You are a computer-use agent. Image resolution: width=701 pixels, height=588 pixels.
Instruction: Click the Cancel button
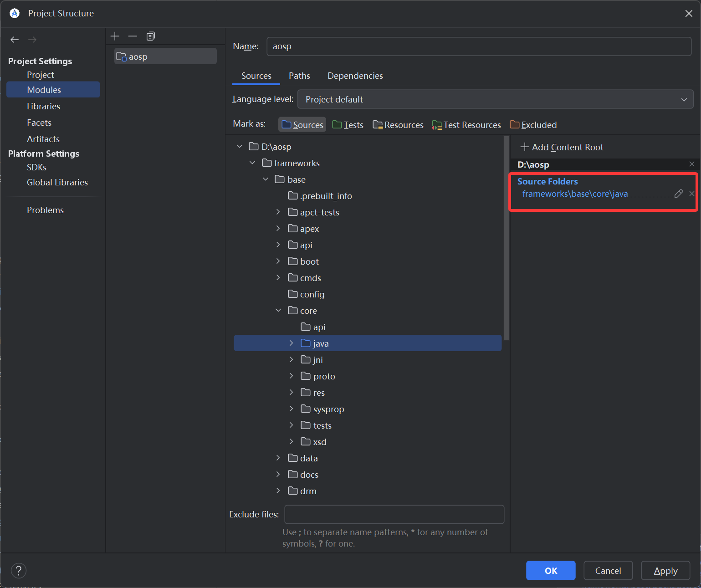608,571
